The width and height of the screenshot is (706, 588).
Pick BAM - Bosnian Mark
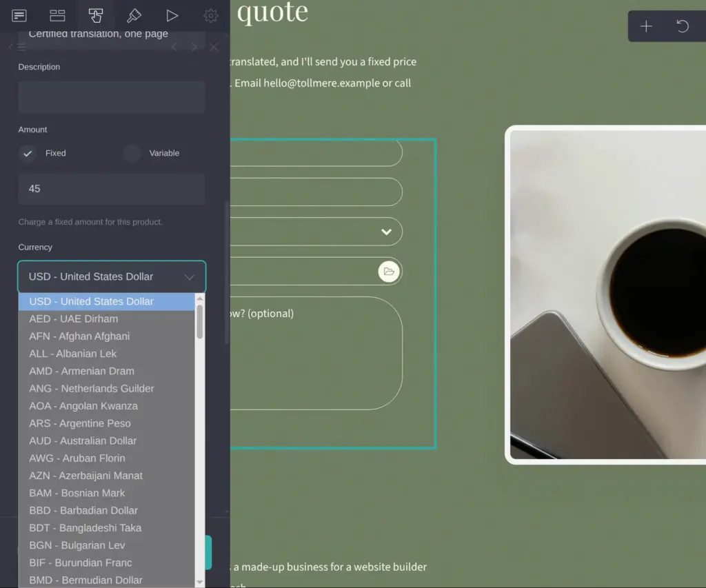106,493
